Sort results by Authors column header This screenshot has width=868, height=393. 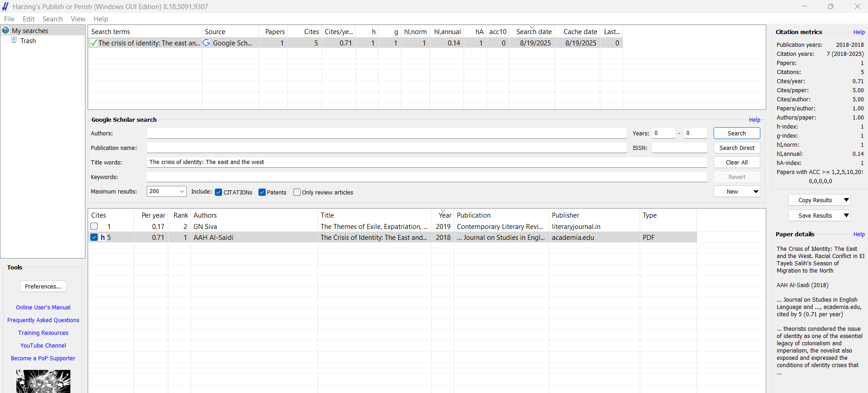(x=254, y=215)
